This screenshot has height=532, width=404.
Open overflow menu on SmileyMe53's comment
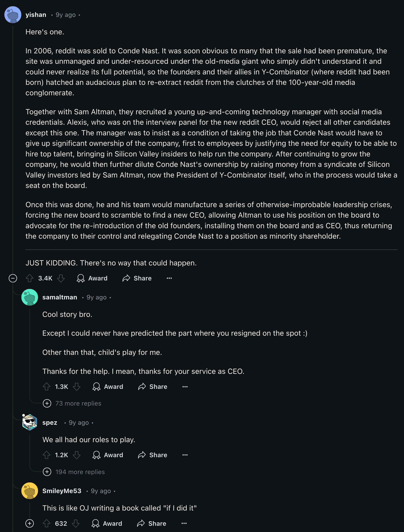tap(184, 523)
